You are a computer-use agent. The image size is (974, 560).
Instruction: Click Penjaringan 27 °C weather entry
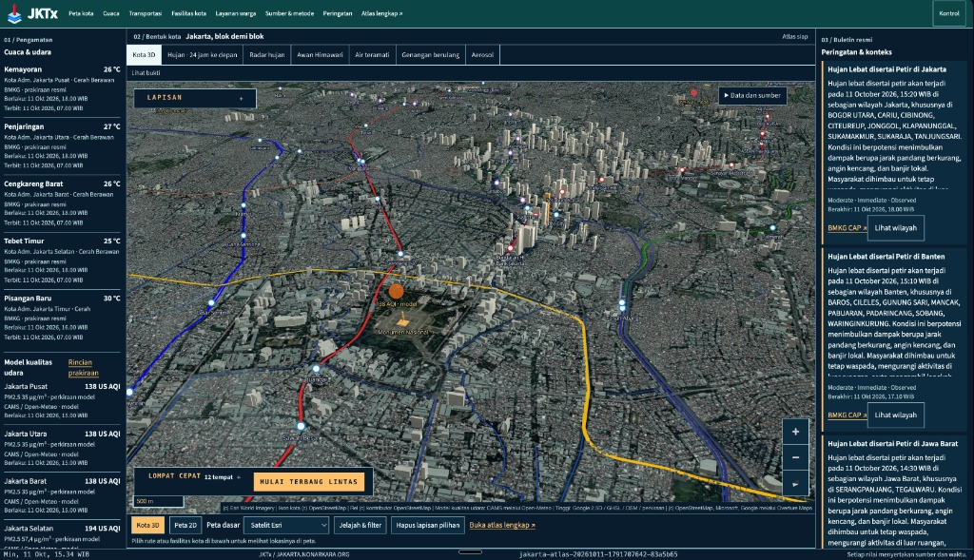[62, 145]
